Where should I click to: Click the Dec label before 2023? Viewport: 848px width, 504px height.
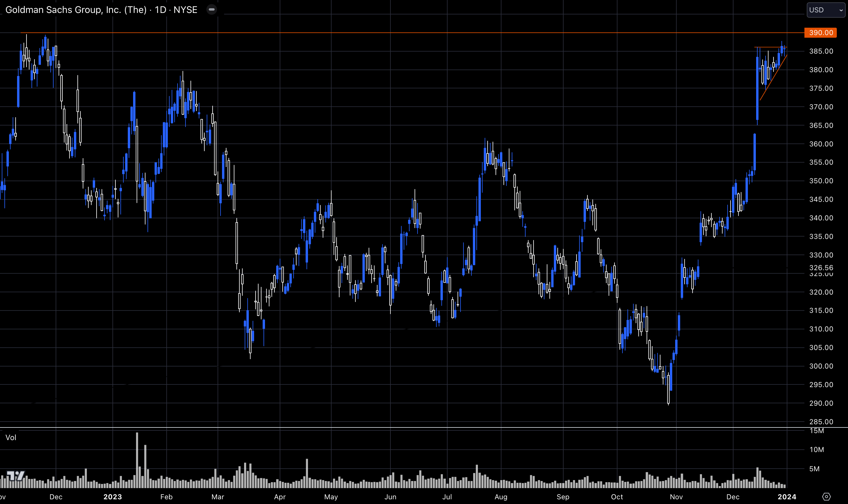(x=56, y=497)
